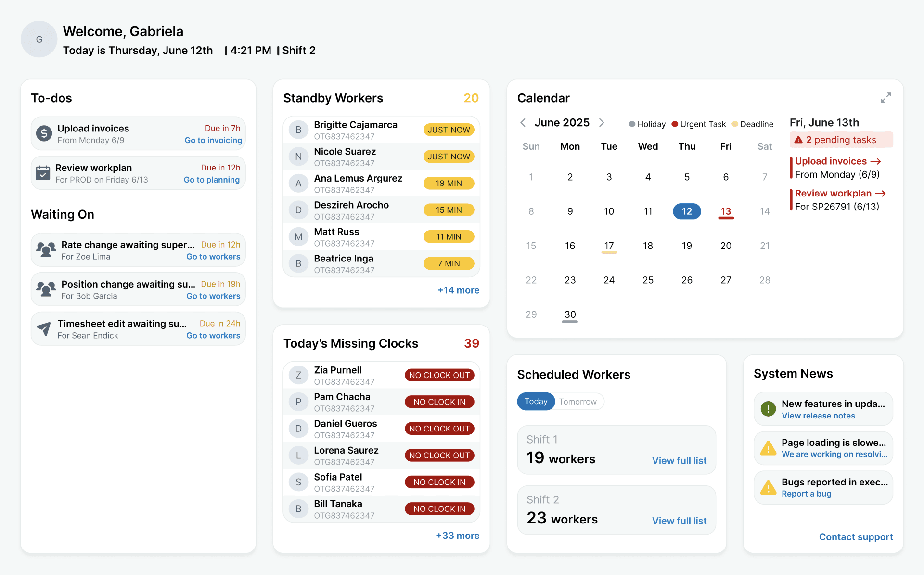View full list for Shift 2
Screen dimensions: 924x575
pyautogui.click(x=679, y=521)
